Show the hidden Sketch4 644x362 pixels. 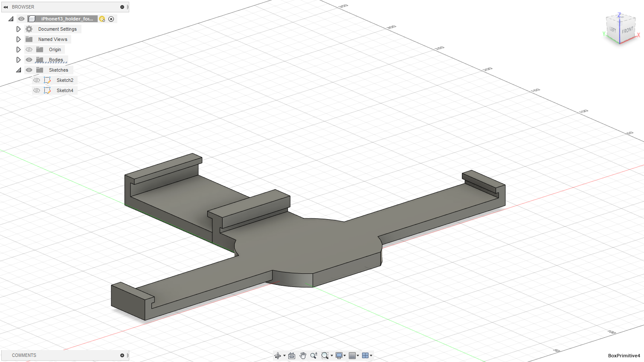37,90
